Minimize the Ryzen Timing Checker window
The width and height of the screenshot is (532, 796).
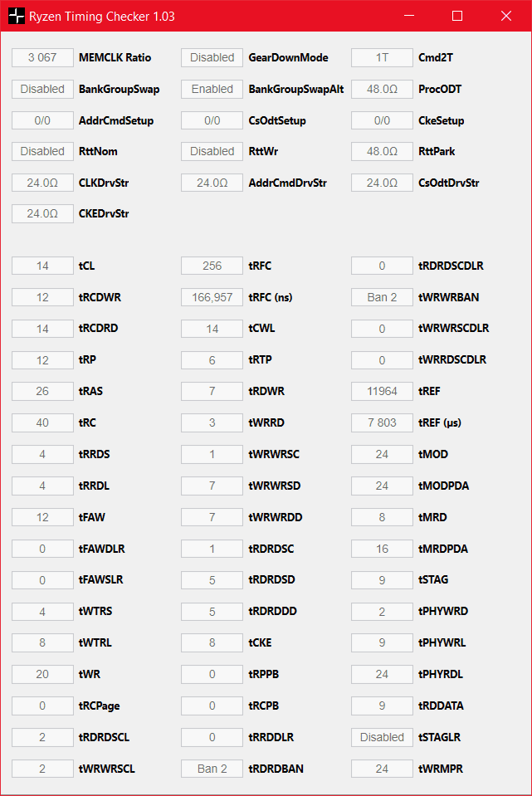408,16
